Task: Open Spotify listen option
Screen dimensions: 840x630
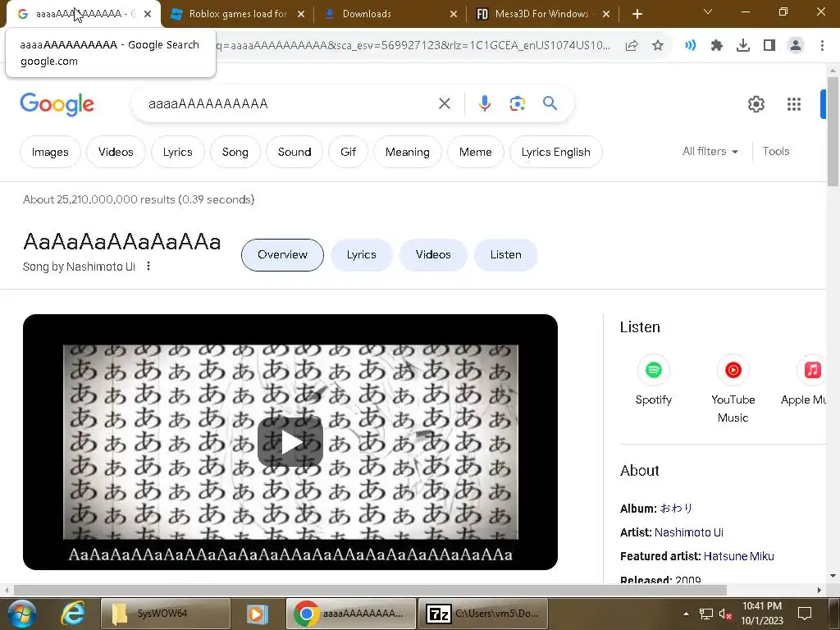Action: point(654,380)
